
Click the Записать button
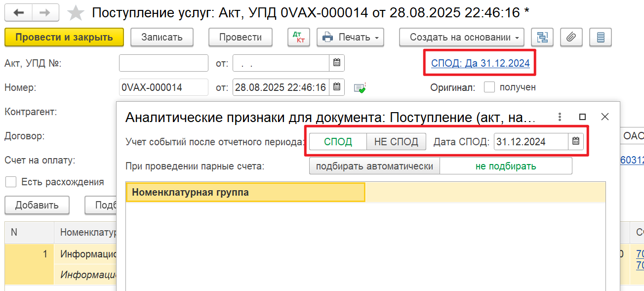click(x=161, y=37)
